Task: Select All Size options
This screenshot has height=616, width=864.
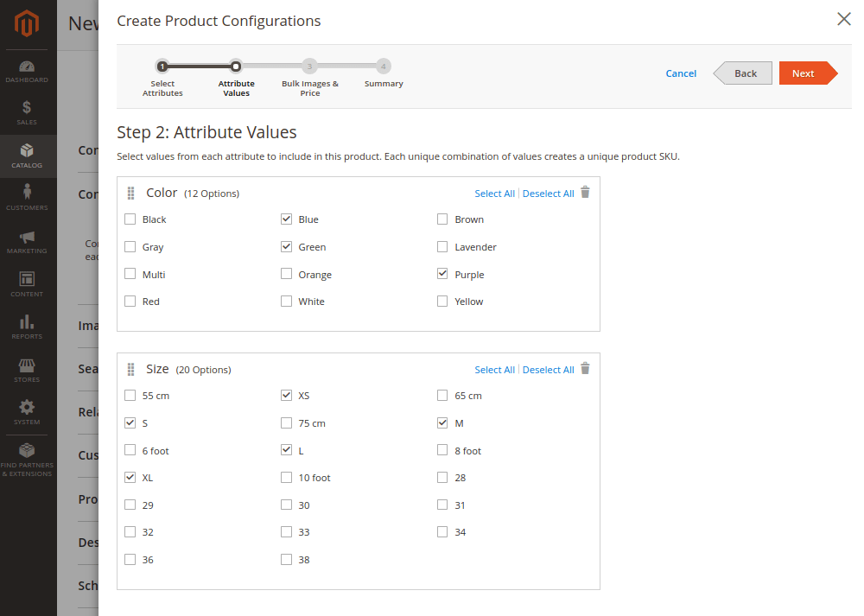Action: click(494, 370)
